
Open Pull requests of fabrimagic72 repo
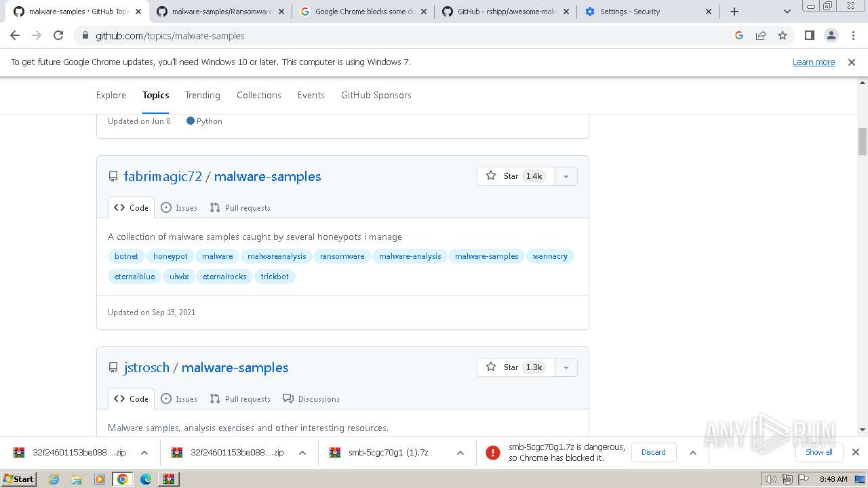tap(240, 208)
